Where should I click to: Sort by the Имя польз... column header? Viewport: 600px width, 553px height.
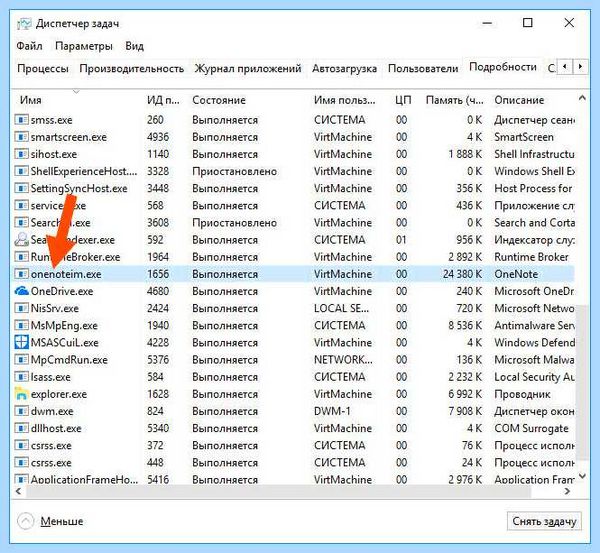[344, 100]
